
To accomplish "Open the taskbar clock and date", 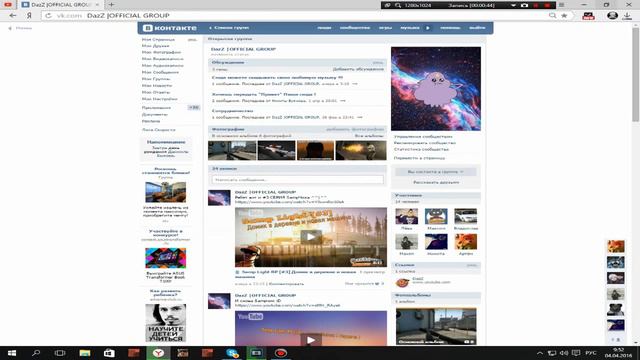I will [619, 353].
